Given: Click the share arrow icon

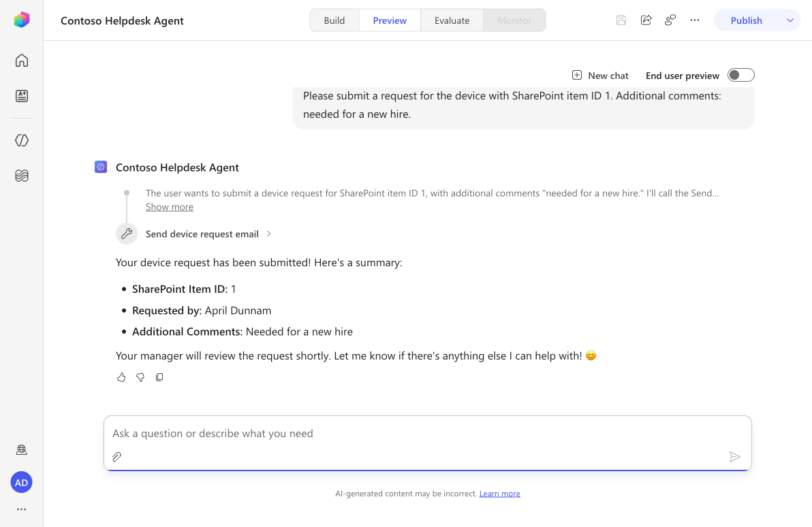Looking at the screenshot, I should click(646, 20).
